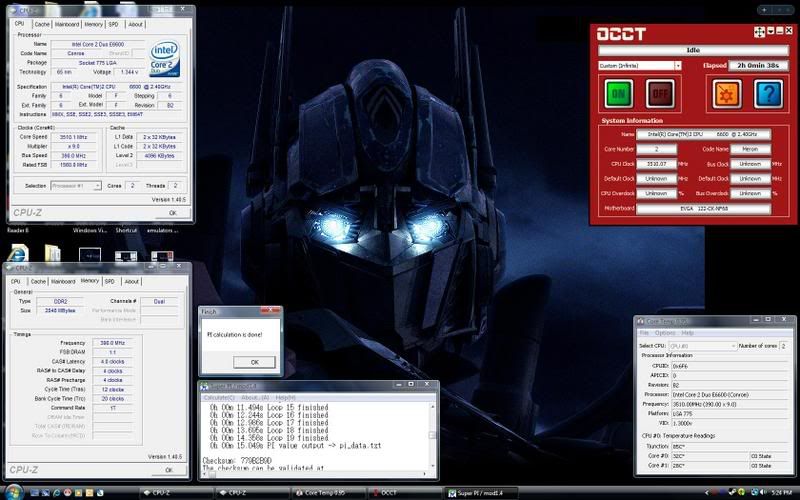Open Mainboard tab in top CPU-Z window
The height and width of the screenshot is (500, 800).
[67, 24]
